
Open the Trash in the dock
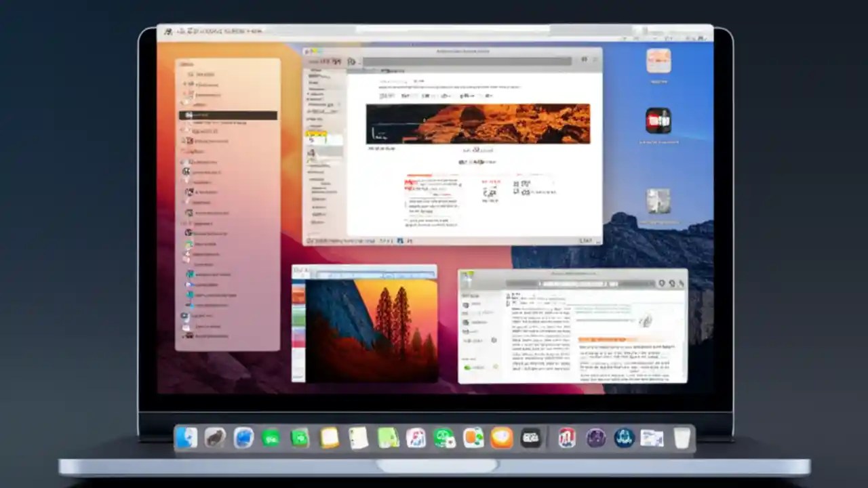(682, 437)
